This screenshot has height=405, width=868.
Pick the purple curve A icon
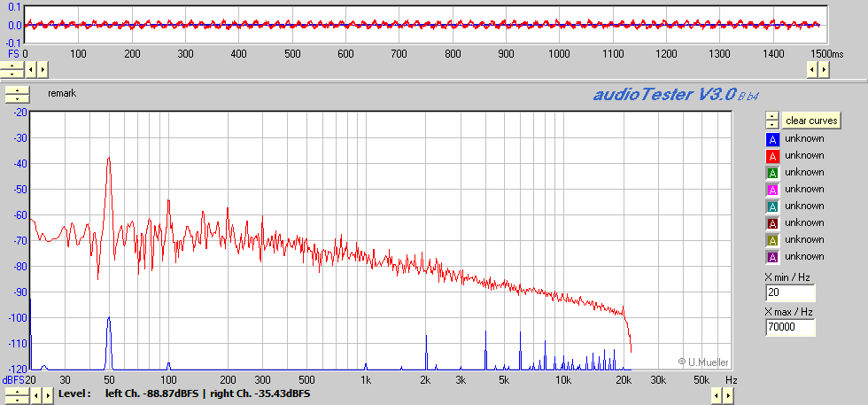pyautogui.click(x=772, y=257)
